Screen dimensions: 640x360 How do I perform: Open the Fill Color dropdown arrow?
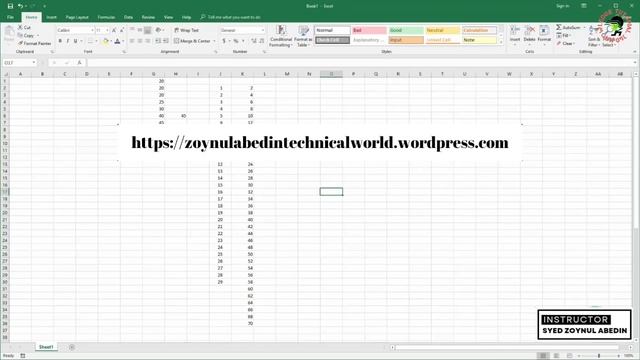111,41
